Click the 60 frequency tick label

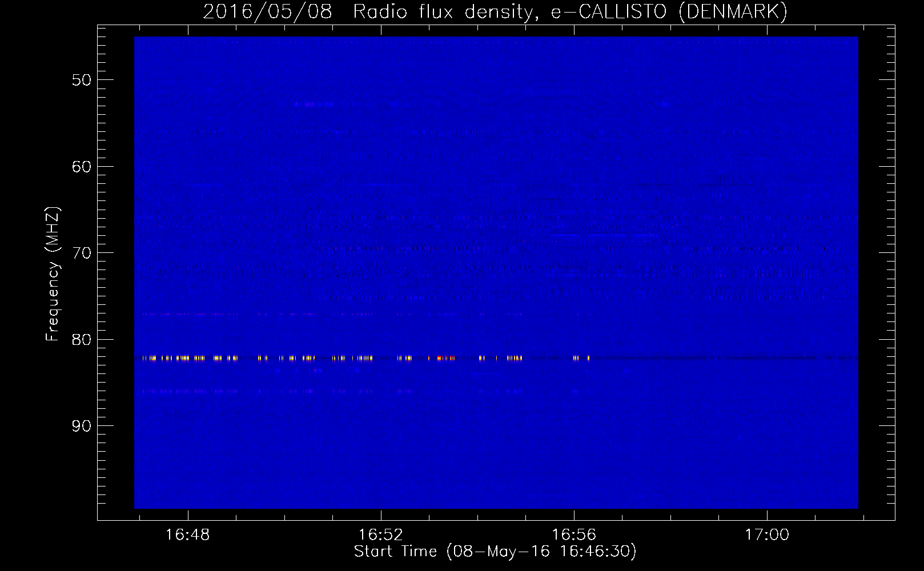pos(82,167)
